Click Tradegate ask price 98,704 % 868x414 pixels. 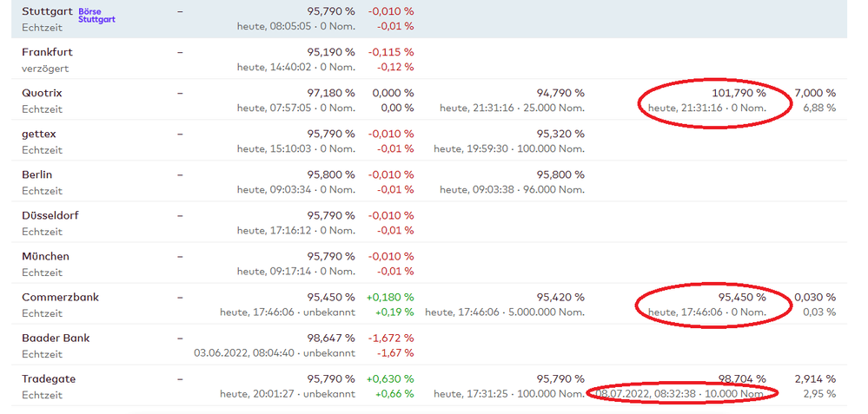point(741,378)
